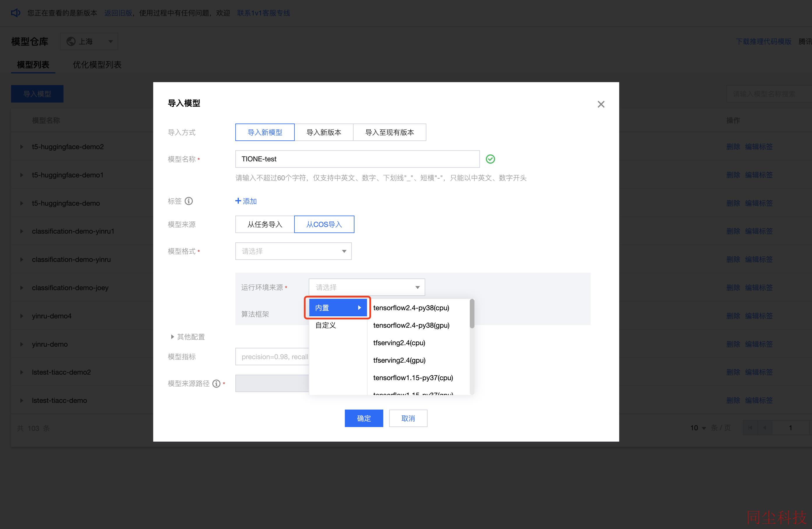812x529 pixels.
Task: Expand the yinru-demo4 row
Action: coord(22,316)
